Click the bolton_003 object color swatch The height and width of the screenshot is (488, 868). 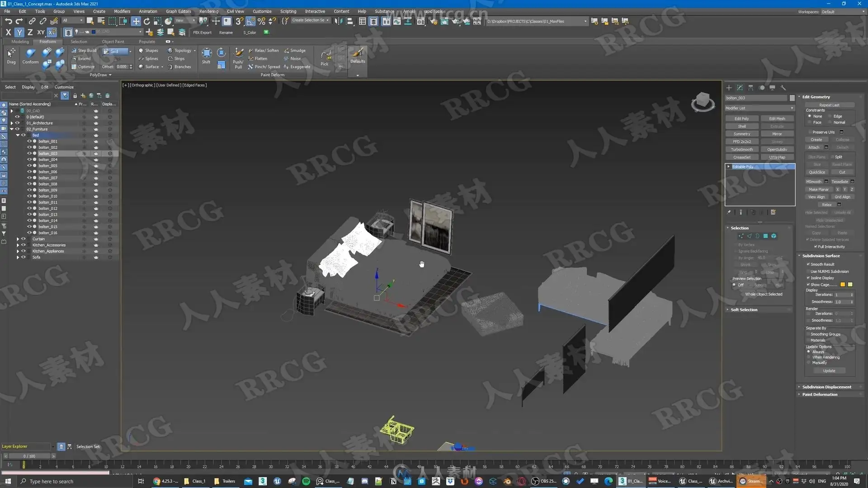pos(792,98)
